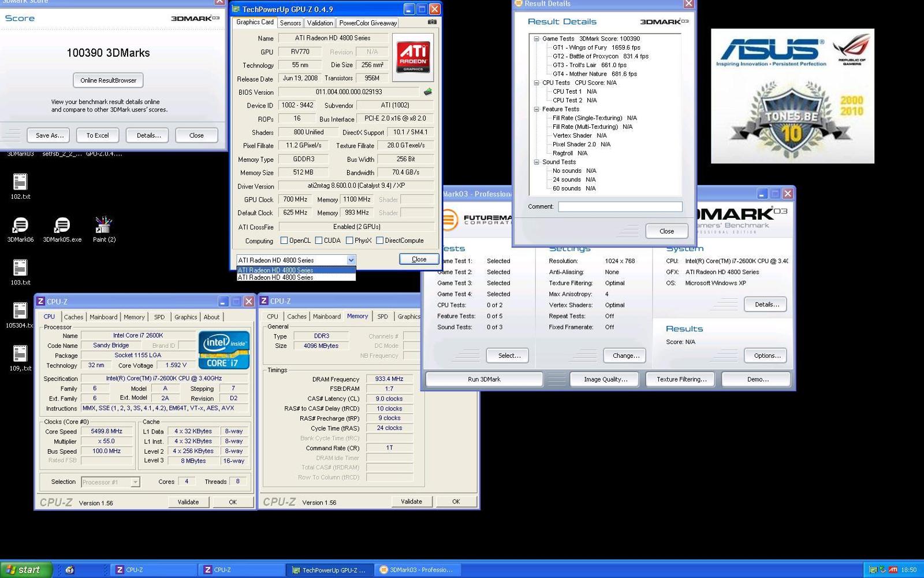Screen dimensions: 924x578
Task: Click the Details... button under System
Action: pyautogui.click(x=766, y=305)
